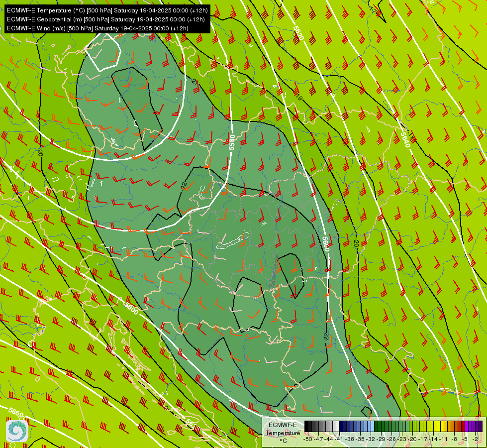487x448 pixels.
Task: Click the -32 tick label on the colorbar
Action: coord(371,439)
